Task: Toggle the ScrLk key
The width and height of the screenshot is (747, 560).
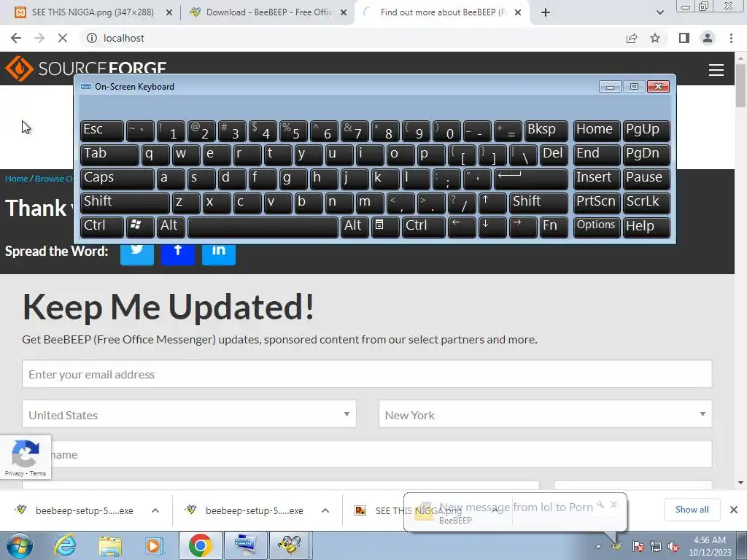Action: pyautogui.click(x=646, y=203)
